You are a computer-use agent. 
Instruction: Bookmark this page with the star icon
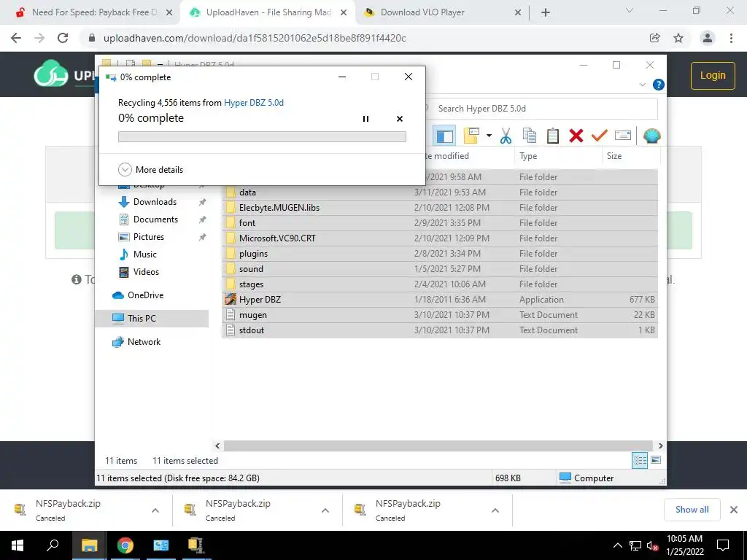pos(678,38)
